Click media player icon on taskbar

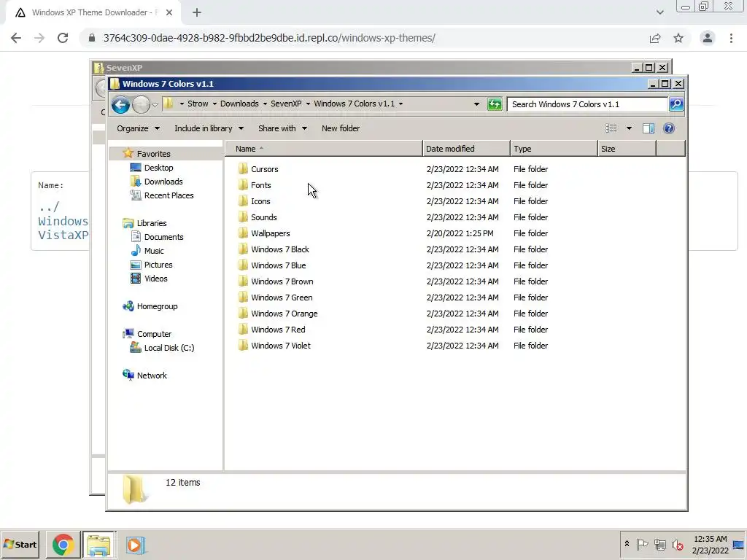click(x=135, y=545)
